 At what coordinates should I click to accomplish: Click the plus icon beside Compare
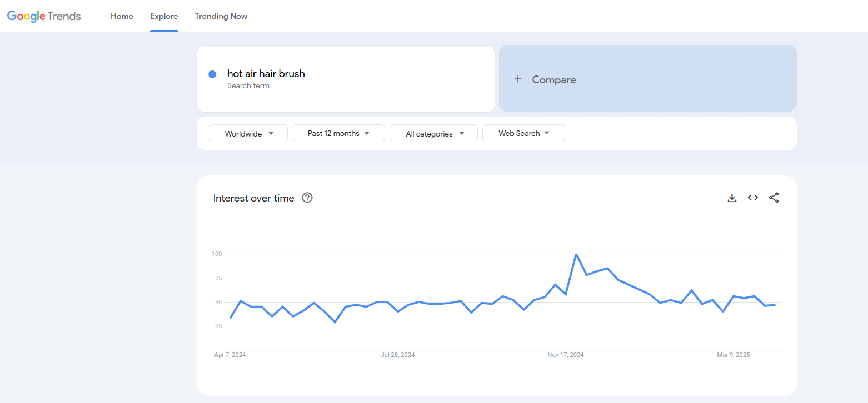click(518, 79)
